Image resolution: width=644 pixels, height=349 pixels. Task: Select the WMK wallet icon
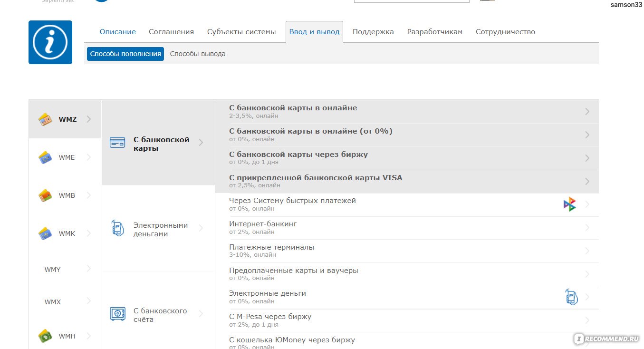coord(45,233)
